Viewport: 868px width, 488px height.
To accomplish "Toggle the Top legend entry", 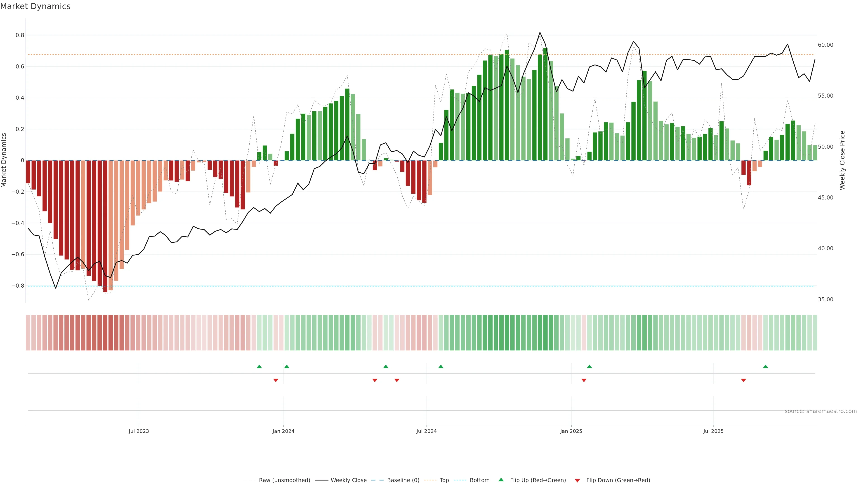I will (444, 480).
